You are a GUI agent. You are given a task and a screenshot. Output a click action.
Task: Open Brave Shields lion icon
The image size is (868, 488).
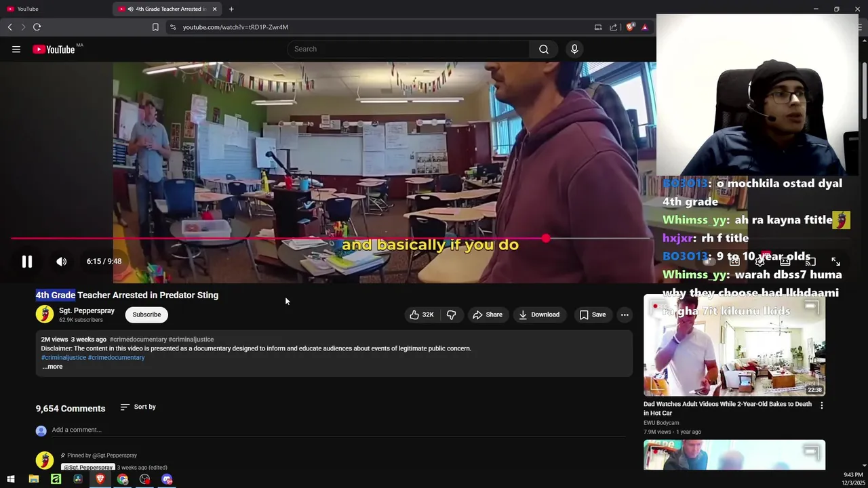[630, 27]
